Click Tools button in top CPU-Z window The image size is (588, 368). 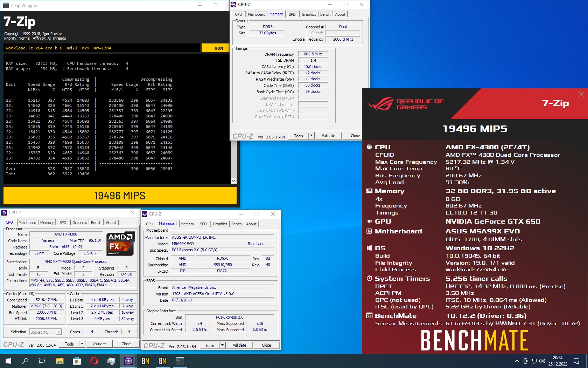coord(299,136)
